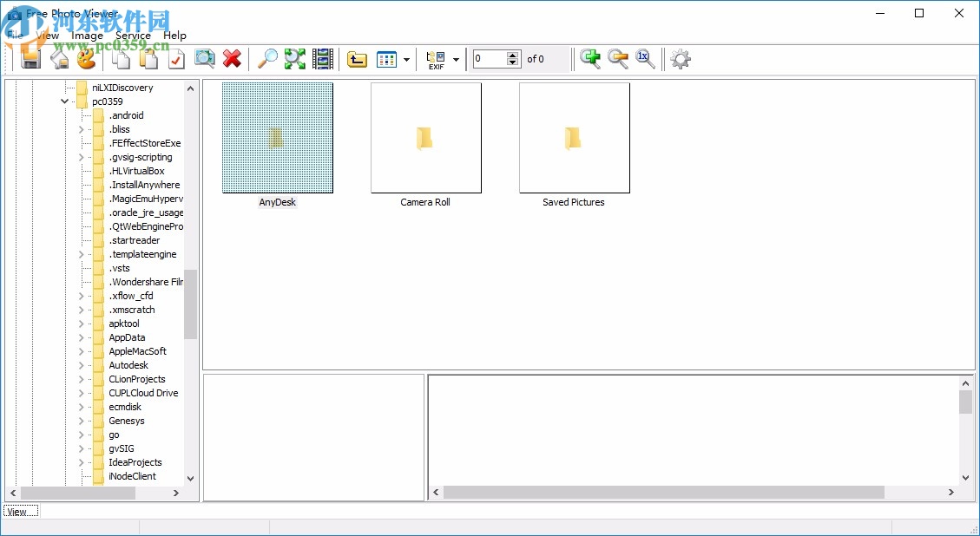The image size is (980, 536).
Task: Expand the .templateengine folder node
Action: [x=82, y=254]
